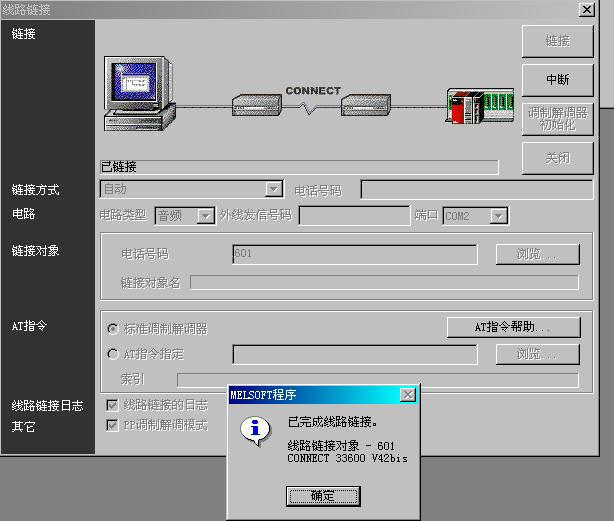Screen dimensions: 614x521
Task: Toggle the 线路链接的日志 checkbox
Action: 113,405
